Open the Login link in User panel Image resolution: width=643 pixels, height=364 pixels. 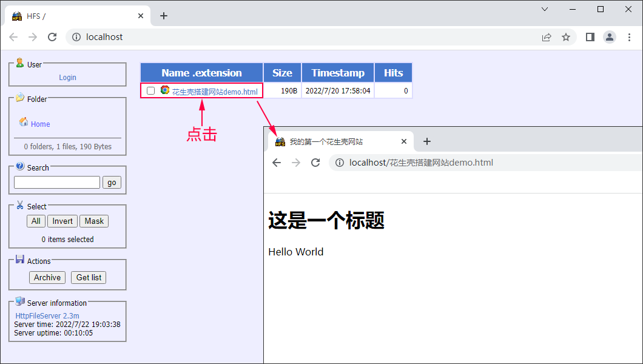coord(67,78)
